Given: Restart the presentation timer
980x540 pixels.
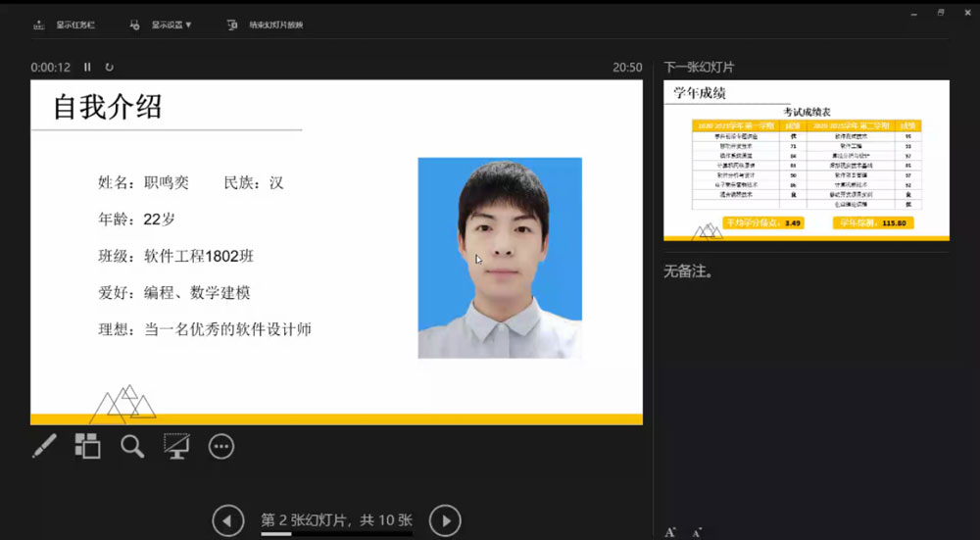Looking at the screenshot, I should pyautogui.click(x=109, y=68).
